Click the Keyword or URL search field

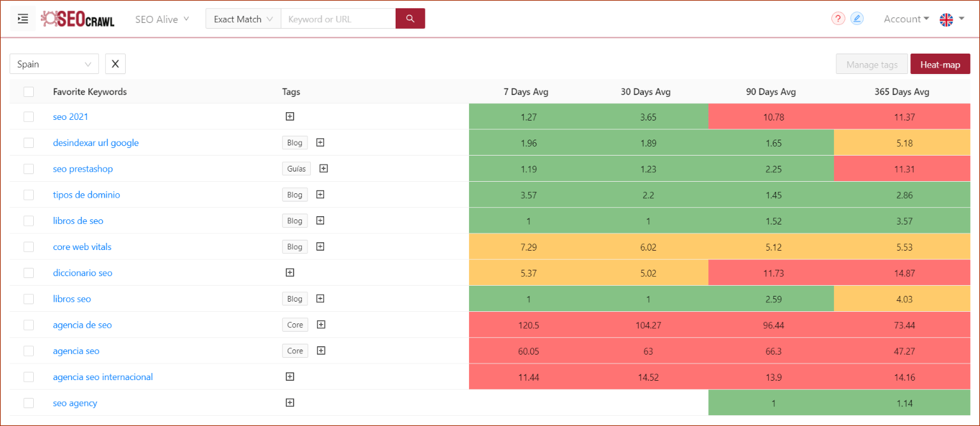[x=338, y=19]
